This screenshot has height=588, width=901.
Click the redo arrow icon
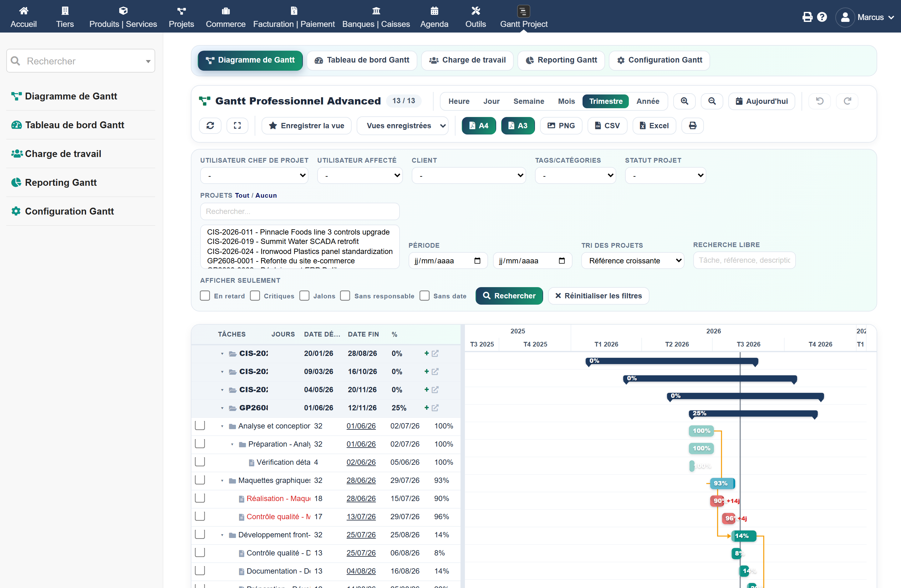[x=847, y=101]
